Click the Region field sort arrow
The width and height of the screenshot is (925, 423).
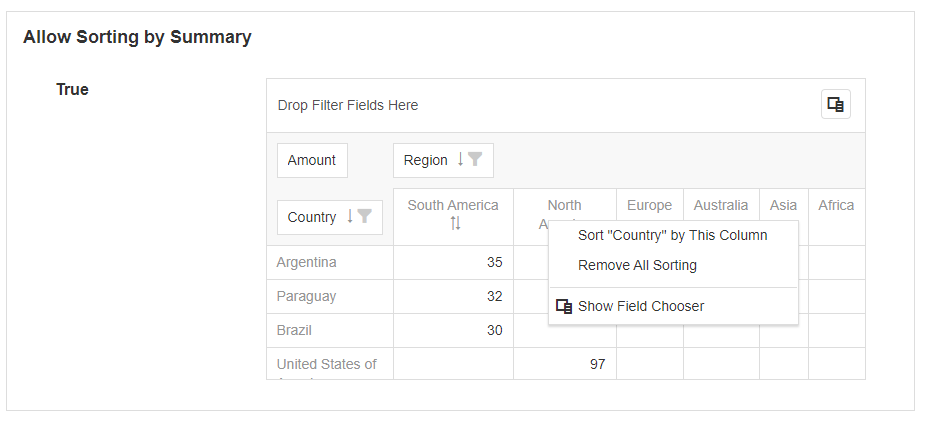coord(460,160)
